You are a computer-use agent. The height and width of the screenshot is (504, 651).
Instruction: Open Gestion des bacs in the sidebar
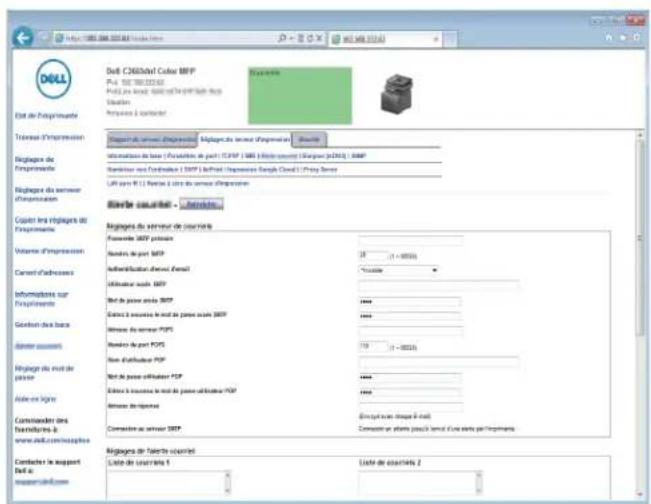[x=42, y=325]
